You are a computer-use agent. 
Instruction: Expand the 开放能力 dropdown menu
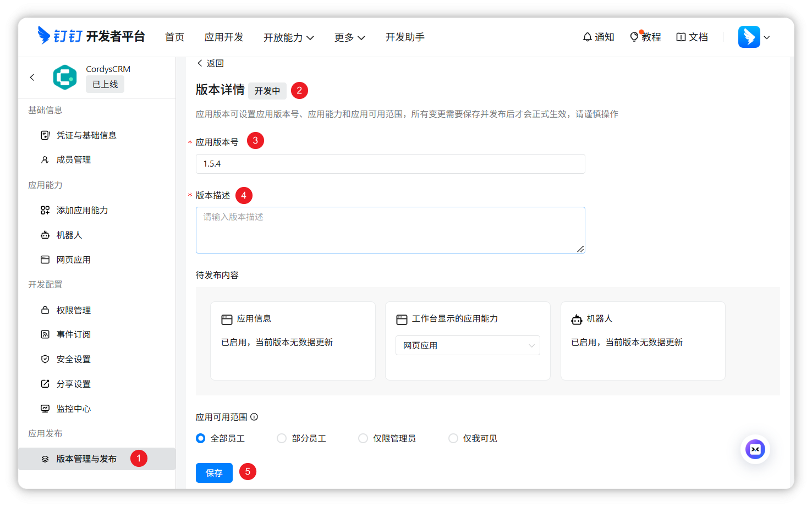(289, 37)
